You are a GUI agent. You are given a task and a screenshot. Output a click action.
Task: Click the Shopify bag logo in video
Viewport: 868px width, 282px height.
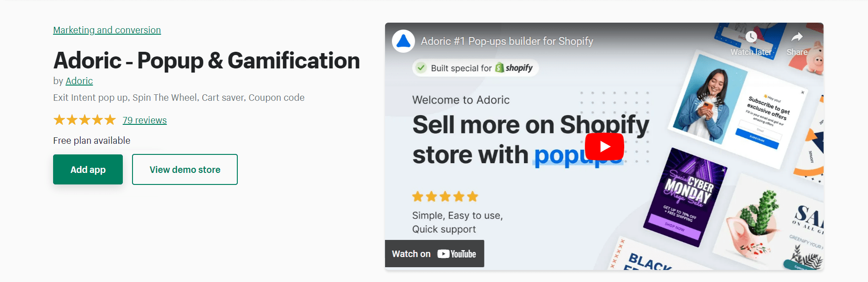(x=500, y=68)
